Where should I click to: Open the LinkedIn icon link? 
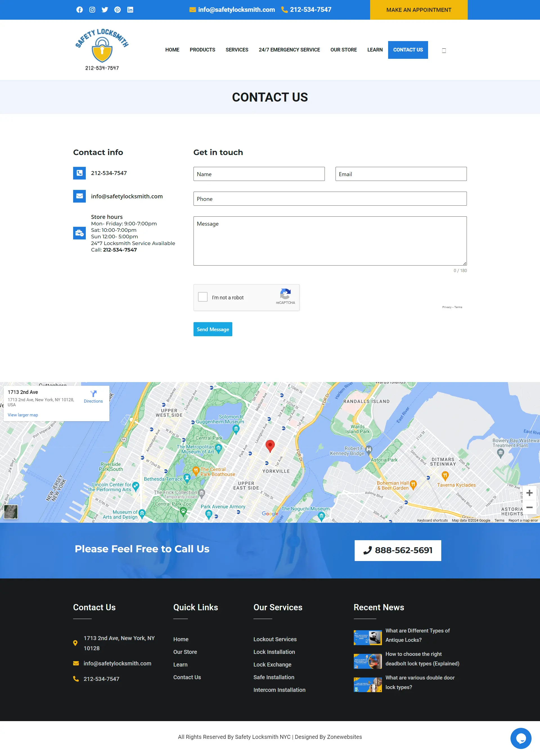[130, 10]
